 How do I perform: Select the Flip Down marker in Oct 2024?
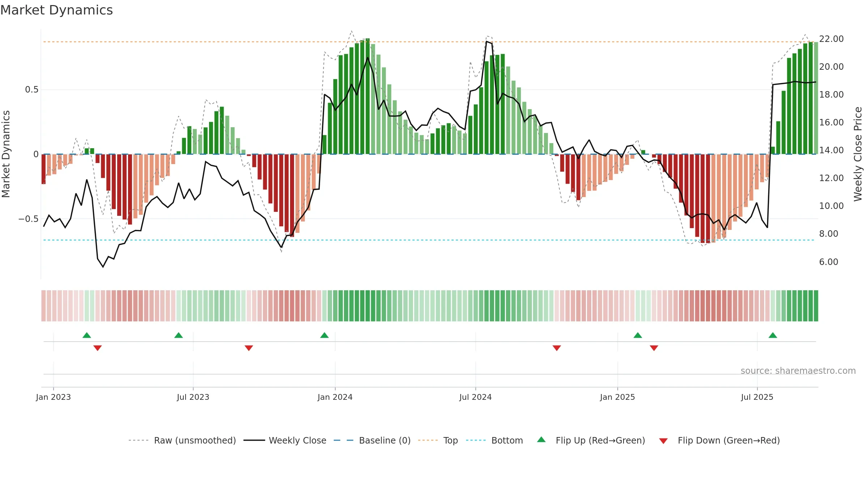(557, 348)
